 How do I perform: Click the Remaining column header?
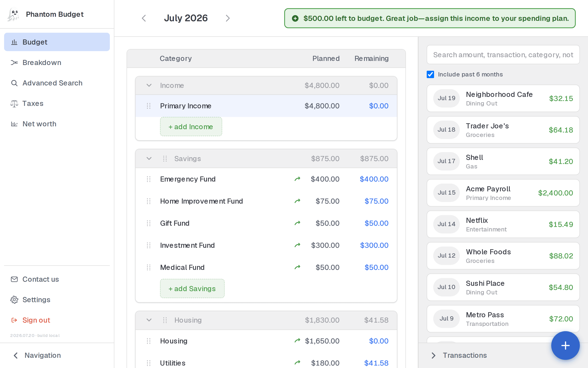coord(372,58)
